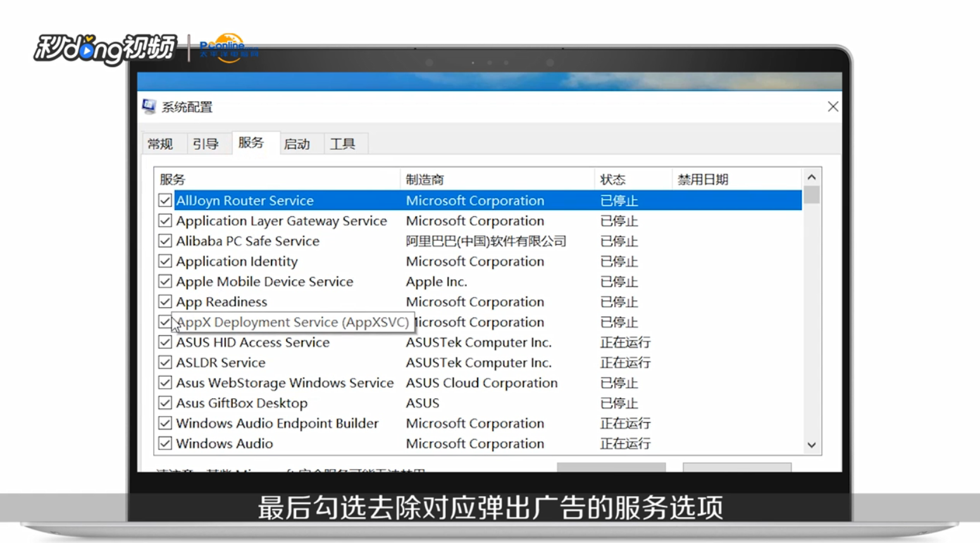
Task: Toggle Application Identity checkbox
Action: point(165,261)
